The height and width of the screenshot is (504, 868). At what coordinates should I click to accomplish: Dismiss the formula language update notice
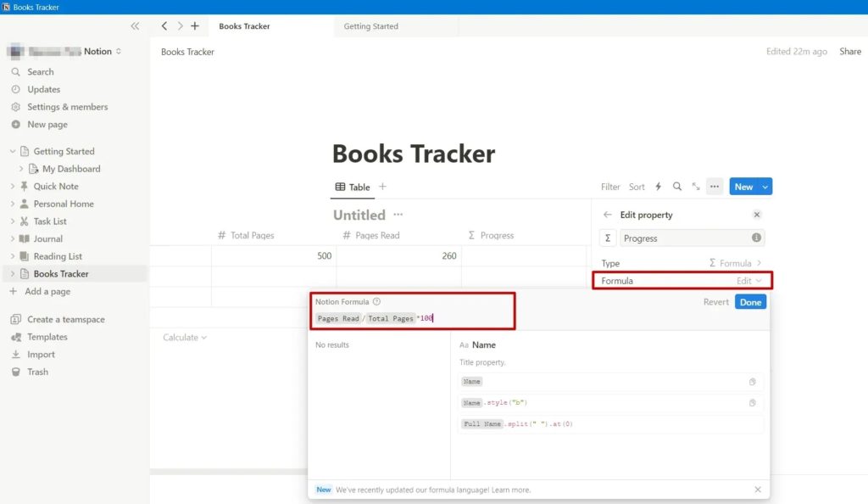[x=758, y=490]
